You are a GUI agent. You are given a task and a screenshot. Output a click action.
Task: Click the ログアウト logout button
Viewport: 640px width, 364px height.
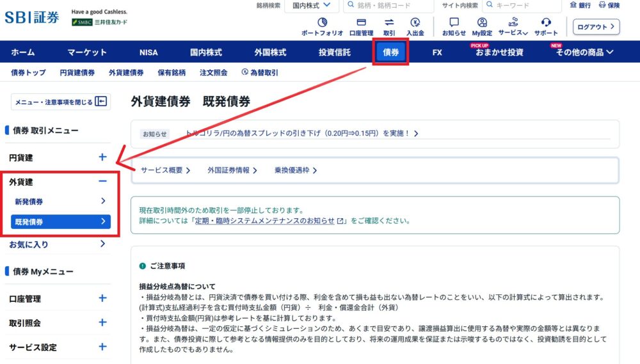pyautogui.click(x=597, y=27)
